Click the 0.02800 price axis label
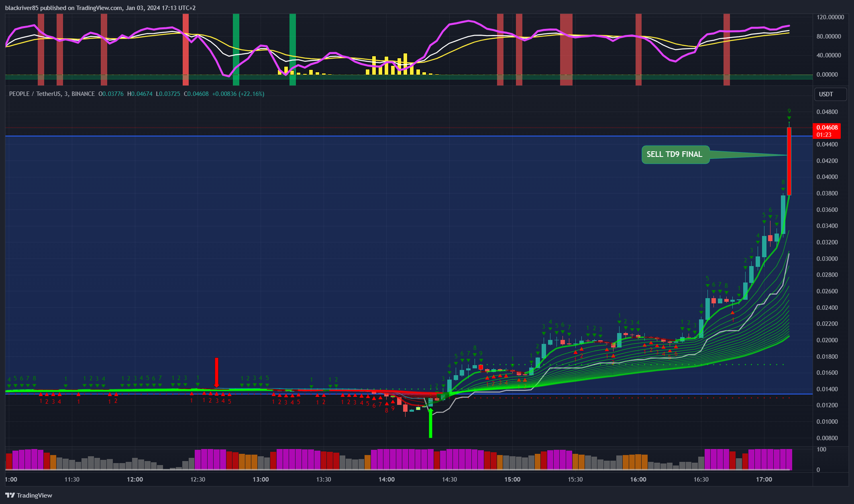854x504 pixels. tap(827, 275)
